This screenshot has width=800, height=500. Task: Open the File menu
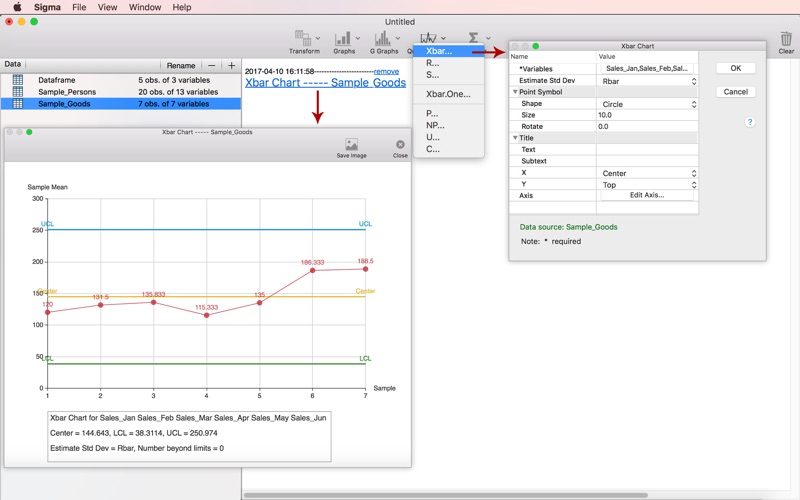tap(79, 7)
